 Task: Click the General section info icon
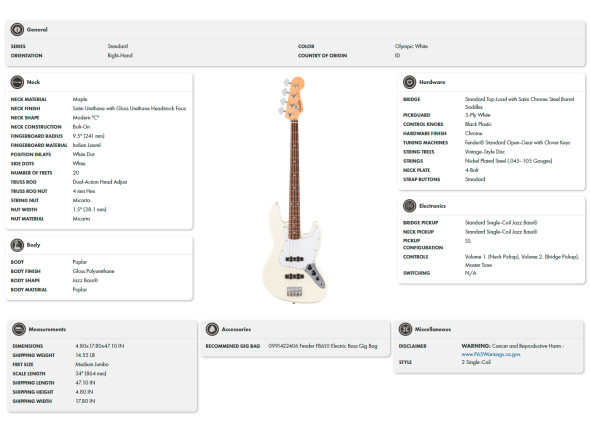click(17, 29)
